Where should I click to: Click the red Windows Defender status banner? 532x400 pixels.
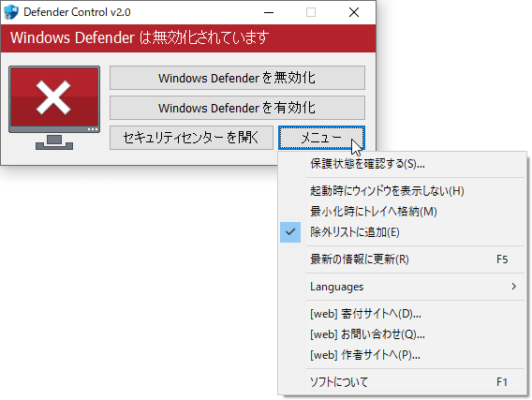(x=188, y=38)
